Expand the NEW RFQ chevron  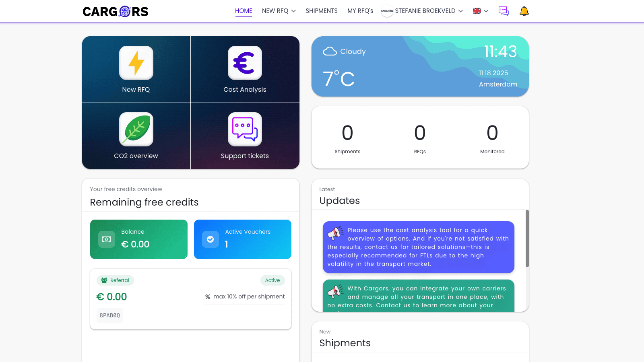(293, 11)
